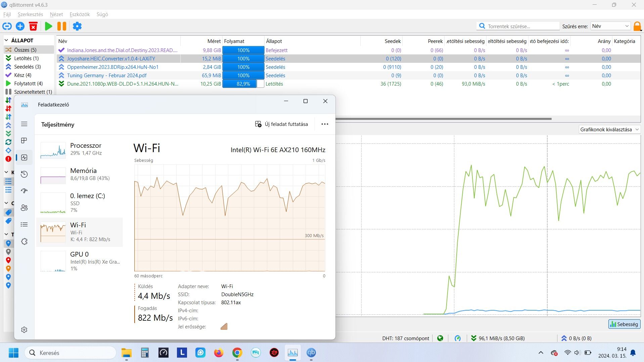Open File Explorer from taskbar
The height and width of the screenshot is (362, 644).
click(x=126, y=353)
